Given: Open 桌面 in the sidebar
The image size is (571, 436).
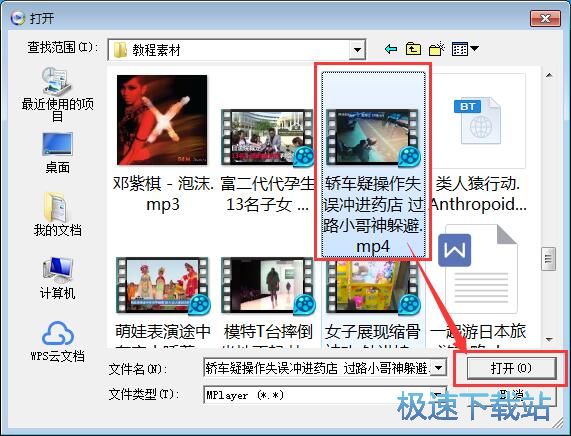Looking at the screenshot, I should [x=57, y=153].
